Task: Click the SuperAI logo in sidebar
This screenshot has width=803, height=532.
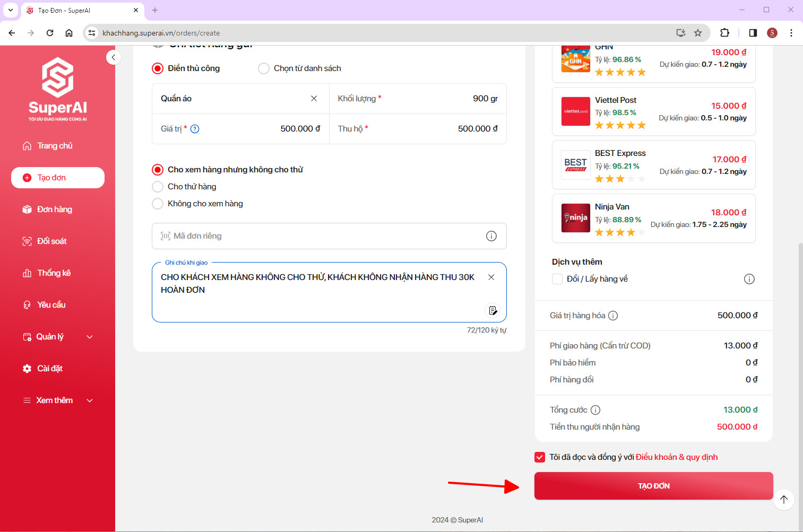Action: pos(57,89)
